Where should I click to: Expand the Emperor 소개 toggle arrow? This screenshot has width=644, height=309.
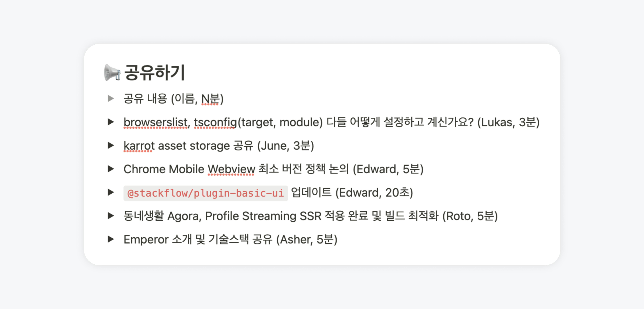[111, 239]
